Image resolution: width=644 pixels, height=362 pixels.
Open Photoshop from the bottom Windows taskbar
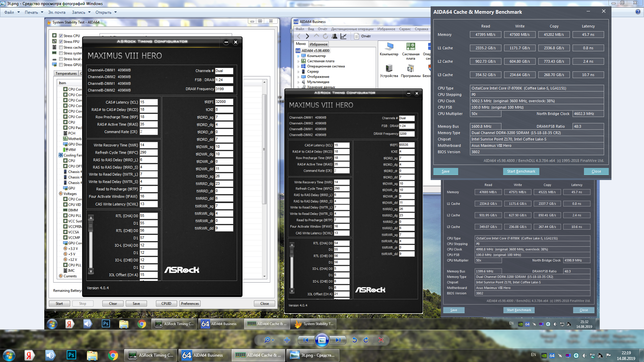point(71,355)
